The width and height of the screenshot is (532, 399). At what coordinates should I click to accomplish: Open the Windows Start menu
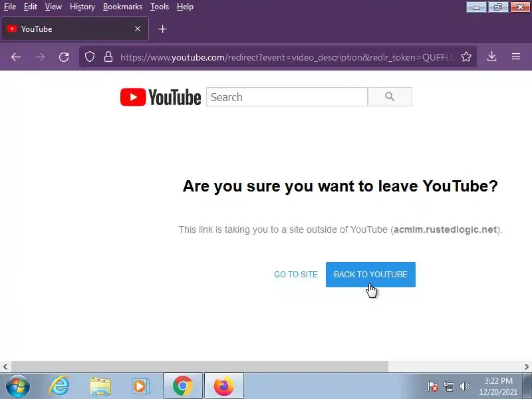tap(18, 386)
